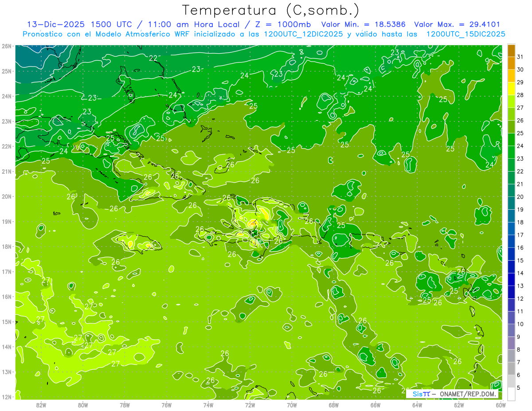Viewport: 532px width, 411px height.
Task: Click the '70W' longitude axis label
Action: [x=292, y=405]
